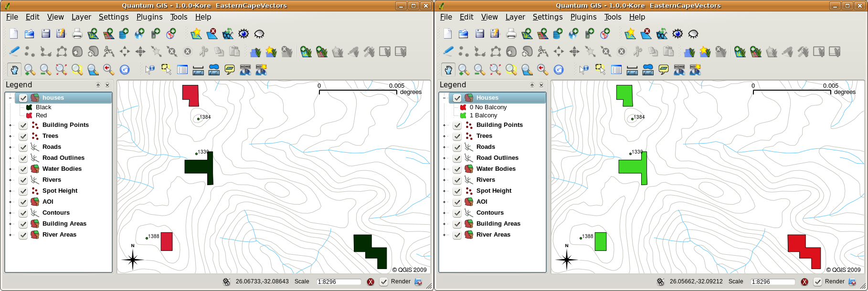The width and height of the screenshot is (868, 291).
Task: Select Building Areas layer in left legend
Action: 64,224
